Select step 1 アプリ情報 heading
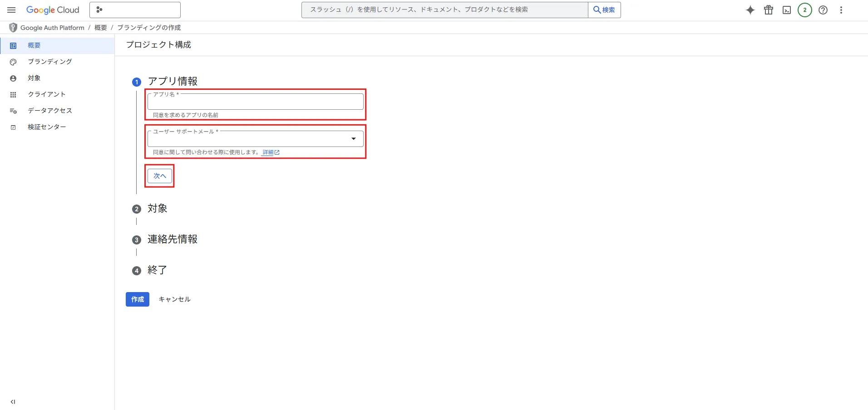The height and width of the screenshot is (410, 868). (173, 81)
